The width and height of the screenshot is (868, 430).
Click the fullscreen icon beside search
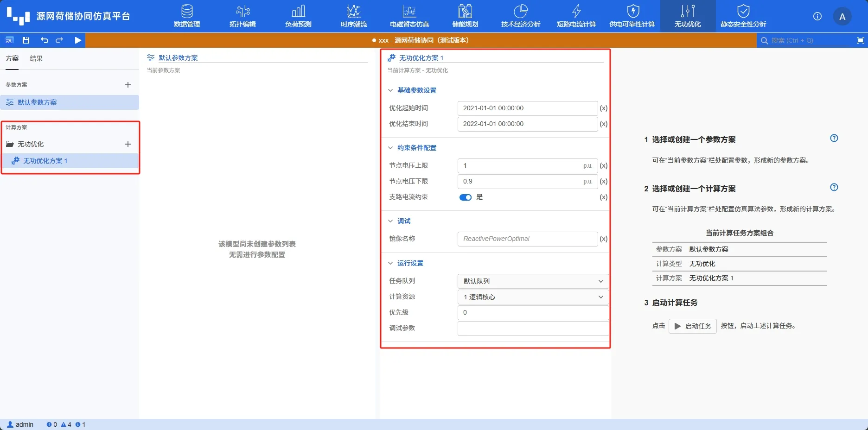point(860,40)
